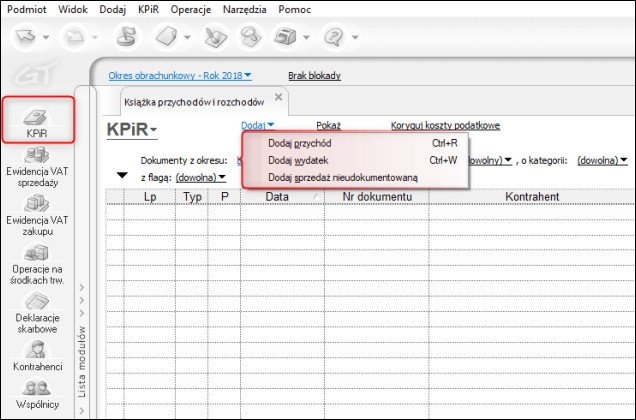
Task: Select the Książka przychodów i rozchodów tab
Action: [x=194, y=102]
